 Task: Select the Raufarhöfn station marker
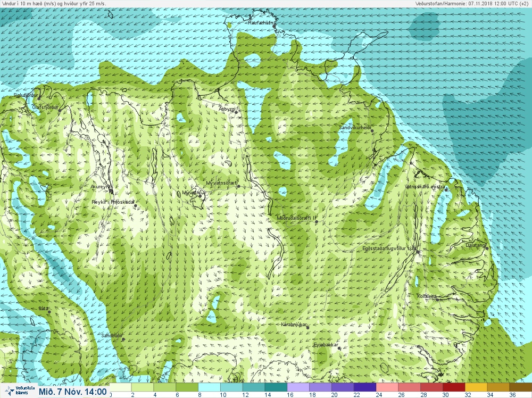coord(274,27)
